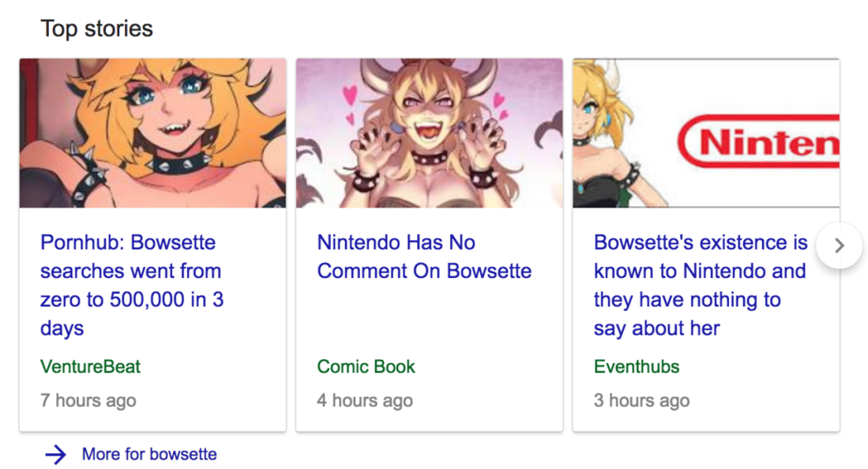Screen dimensions: 868x469
Task: Click the Comic Book story thumbnail image
Action: (429, 133)
